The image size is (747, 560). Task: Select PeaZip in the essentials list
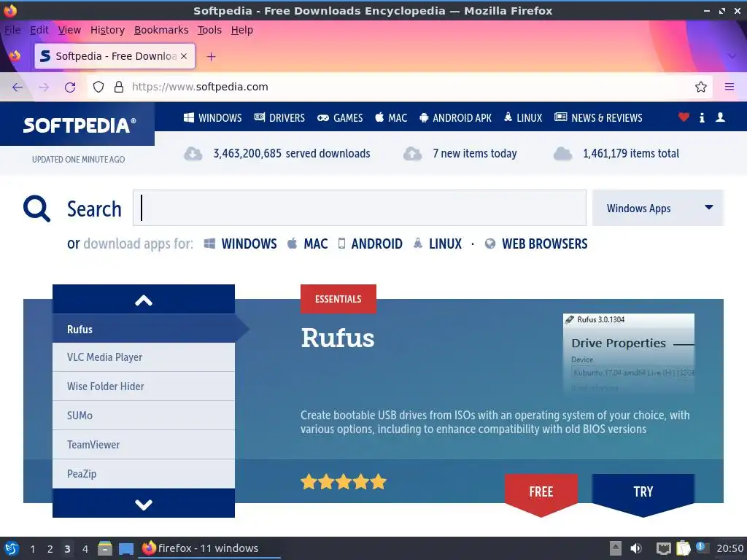[144, 474]
